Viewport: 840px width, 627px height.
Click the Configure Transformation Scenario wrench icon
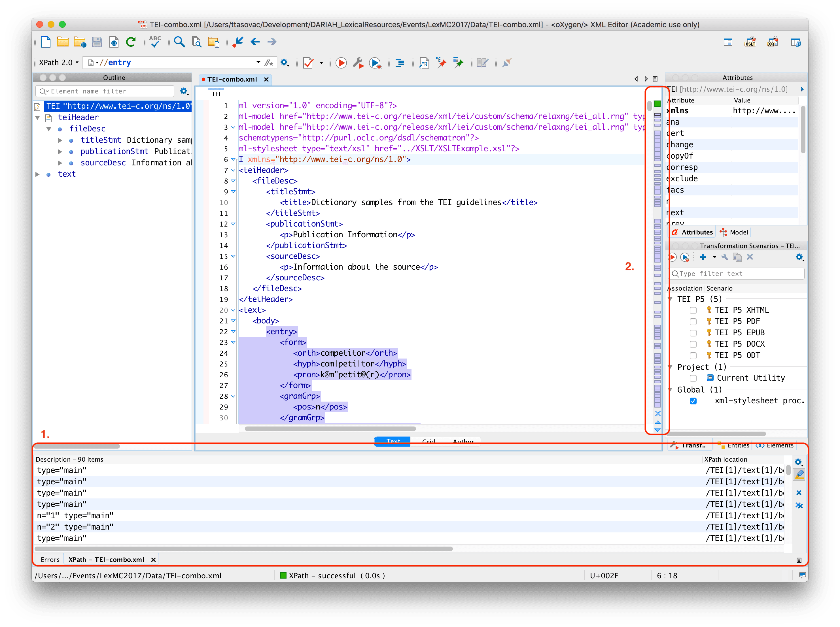(358, 63)
